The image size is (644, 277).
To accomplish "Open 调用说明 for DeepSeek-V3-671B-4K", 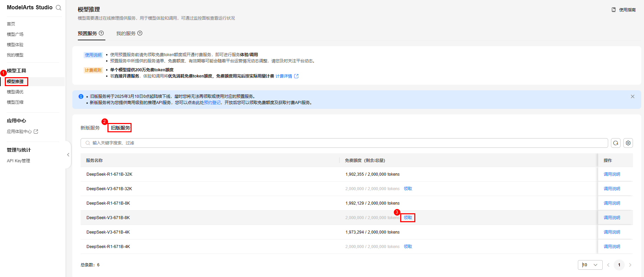I will pyautogui.click(x=612, y=232).
